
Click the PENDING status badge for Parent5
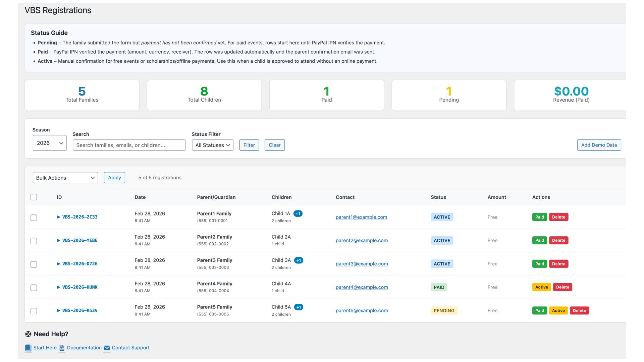point(444,311)
